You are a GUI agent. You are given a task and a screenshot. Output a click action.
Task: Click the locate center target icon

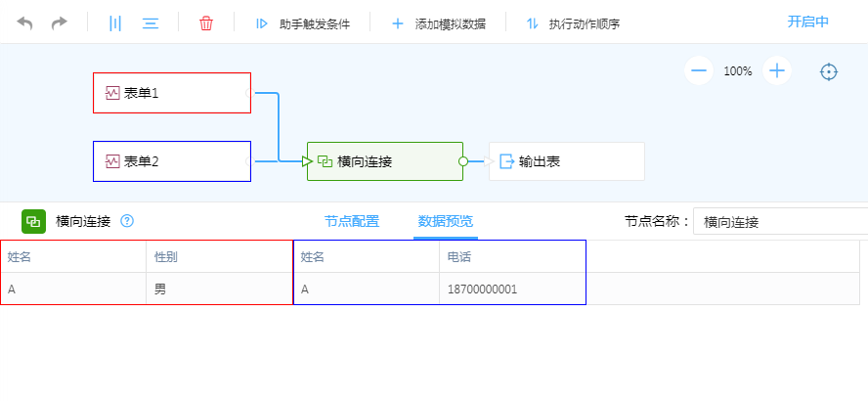click(829, 71)
